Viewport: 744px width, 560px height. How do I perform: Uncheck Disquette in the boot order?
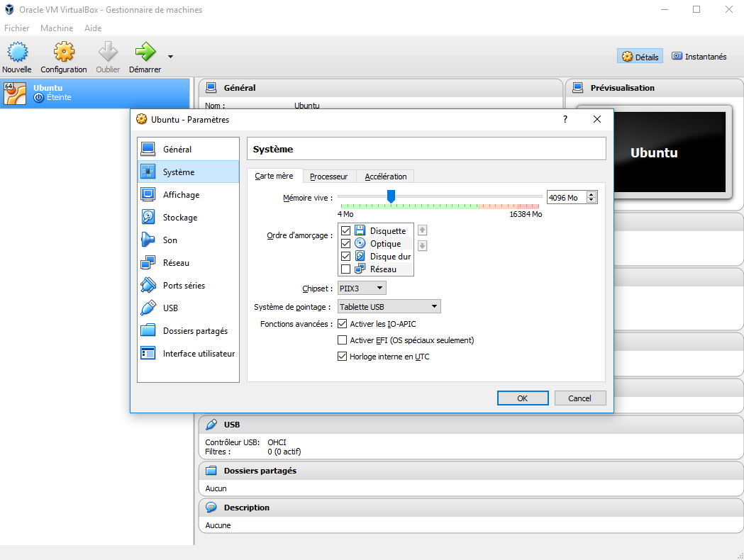coord(346,230)
